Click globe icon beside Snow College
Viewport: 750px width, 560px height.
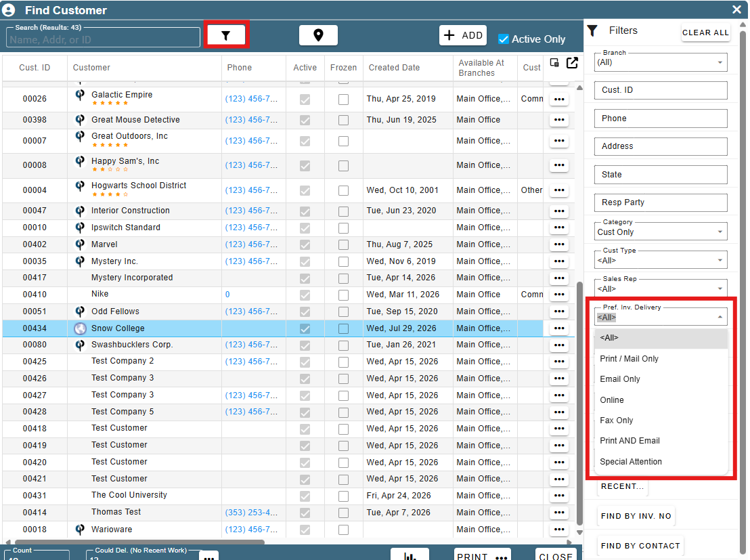pyautogui.click(x=80, y=328)
